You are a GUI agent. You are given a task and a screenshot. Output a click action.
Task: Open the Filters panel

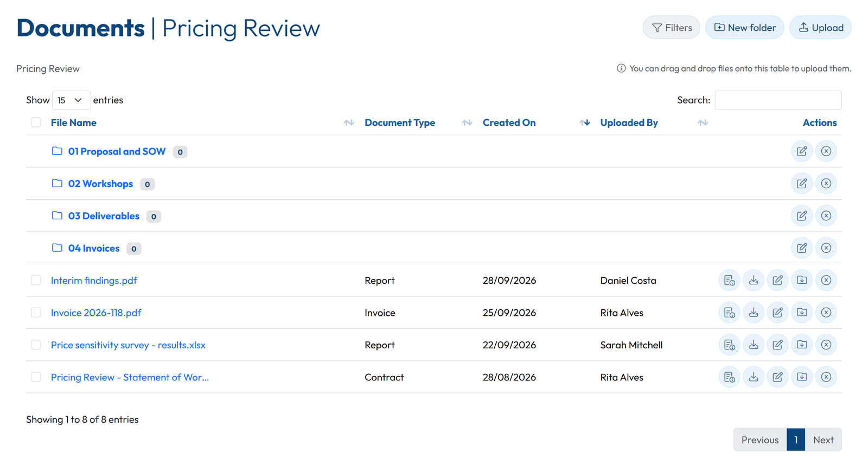coord(672,28)
